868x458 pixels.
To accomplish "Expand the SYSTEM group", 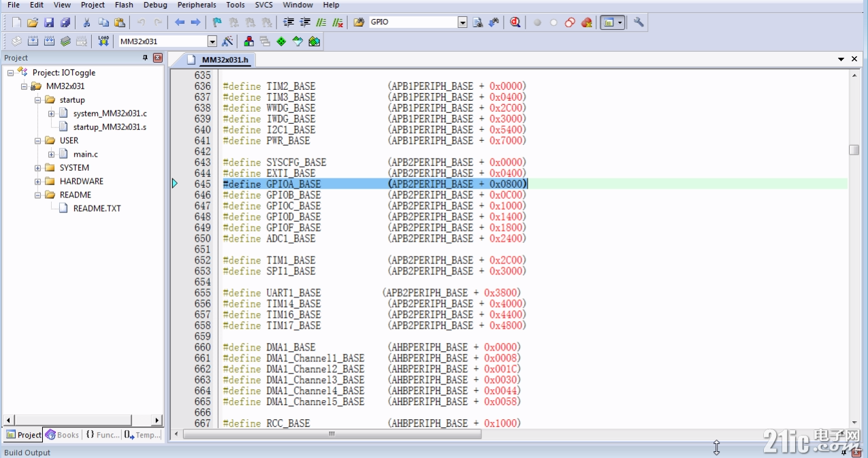I will point(38,168).
